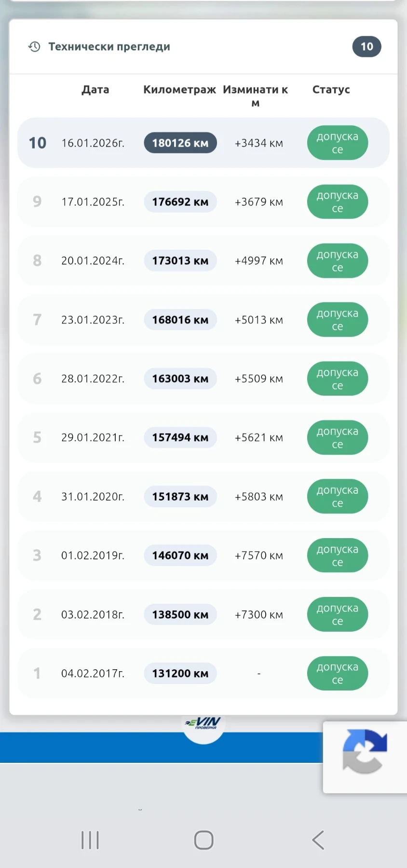
Task: Click the 163003 км mileage pill
Action: [x=180, y=379]
